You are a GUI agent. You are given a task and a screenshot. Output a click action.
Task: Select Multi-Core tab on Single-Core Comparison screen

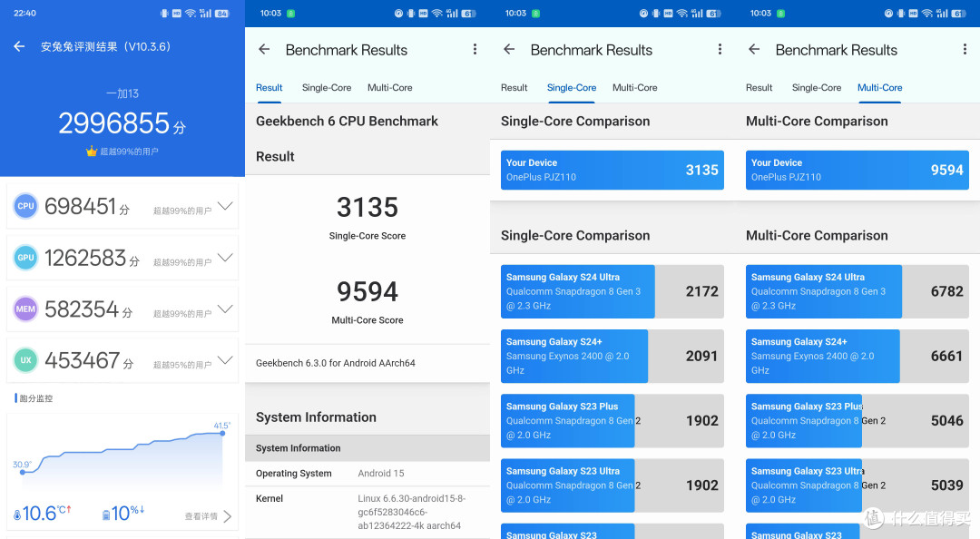(635, 87)
